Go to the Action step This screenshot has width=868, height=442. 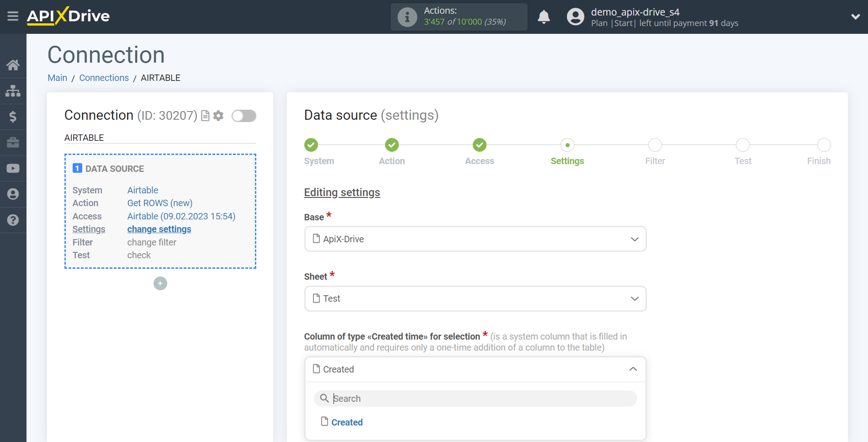(x=392, y=145)
